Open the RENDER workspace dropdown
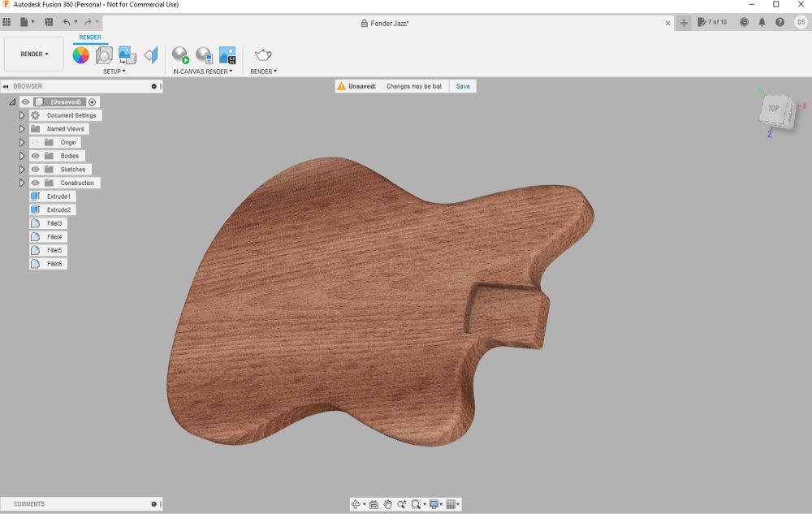Screen dimensions: 812x514 click(34, 54)
